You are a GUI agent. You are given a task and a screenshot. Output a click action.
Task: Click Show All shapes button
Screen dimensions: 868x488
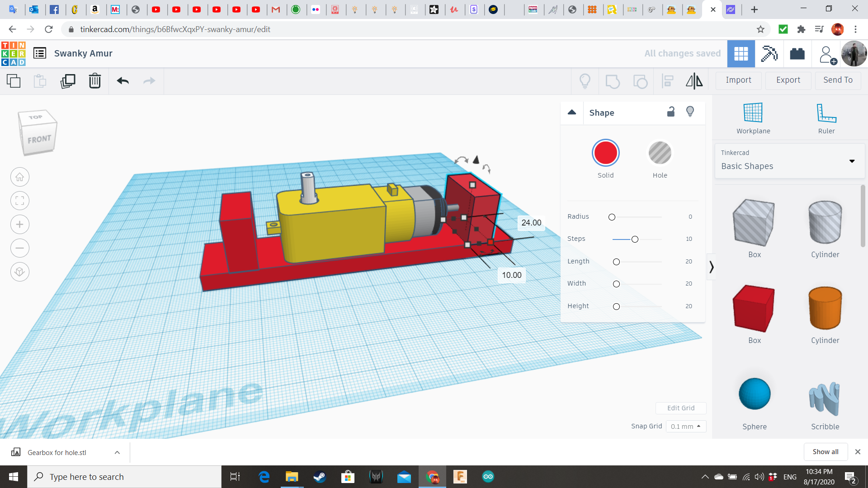[826, 452]
